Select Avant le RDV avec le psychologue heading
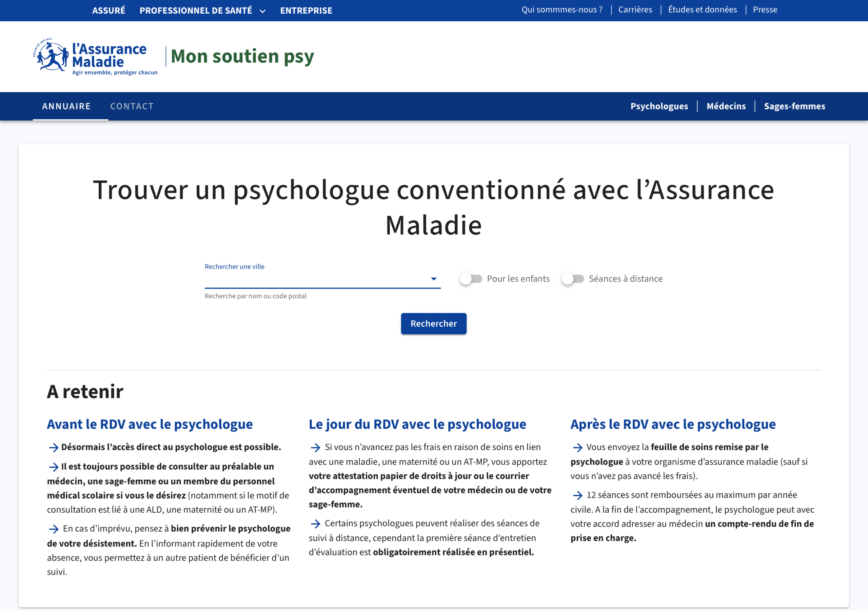Screen dimensions: 868x611 pos(150,424)
